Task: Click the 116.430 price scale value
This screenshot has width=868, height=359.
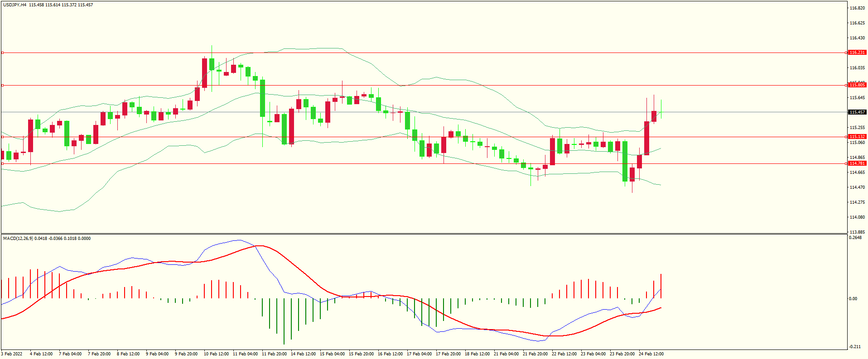Action: 857,38
